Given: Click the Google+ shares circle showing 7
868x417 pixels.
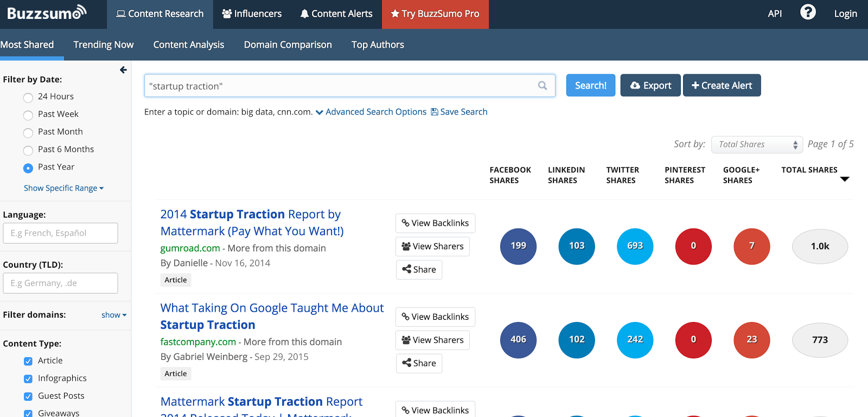Looking at the screenshot, I should tap(752, 246).
